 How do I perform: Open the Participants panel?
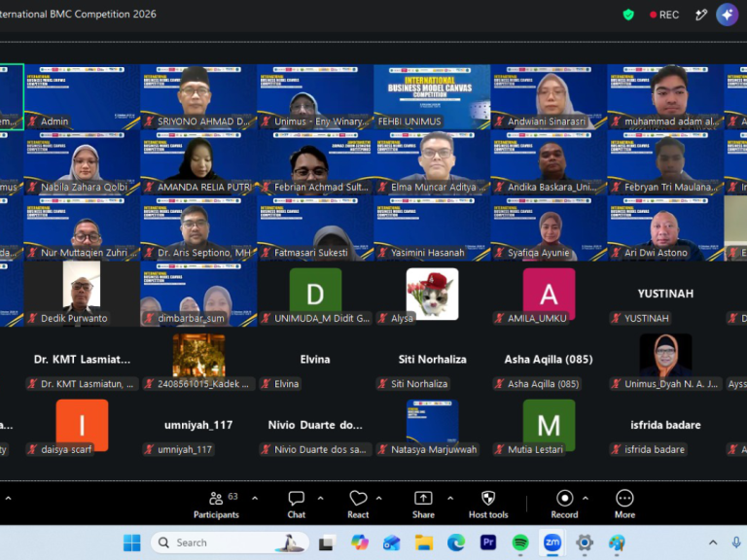tap(216, 505)
